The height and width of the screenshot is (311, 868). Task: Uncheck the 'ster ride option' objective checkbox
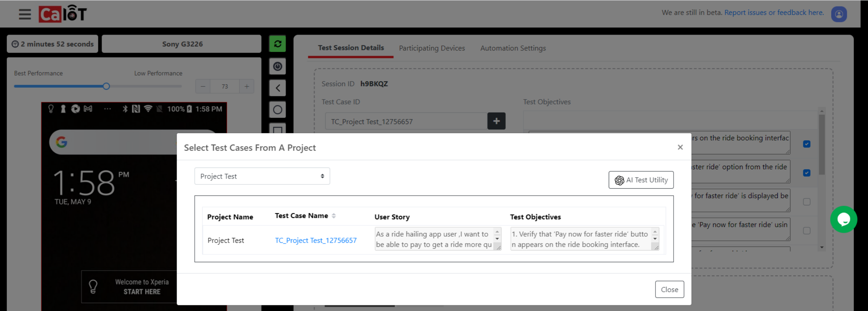[806, 173]
